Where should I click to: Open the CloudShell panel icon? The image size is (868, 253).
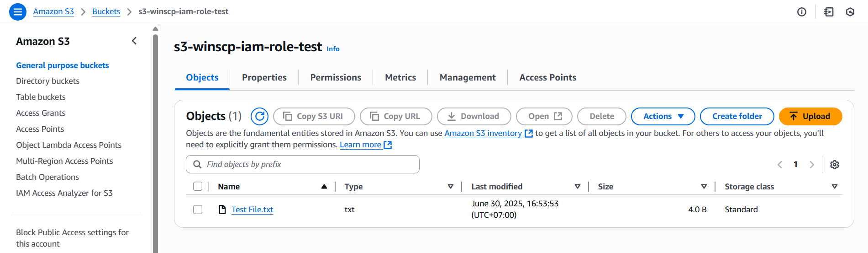(x=829, y=12)
